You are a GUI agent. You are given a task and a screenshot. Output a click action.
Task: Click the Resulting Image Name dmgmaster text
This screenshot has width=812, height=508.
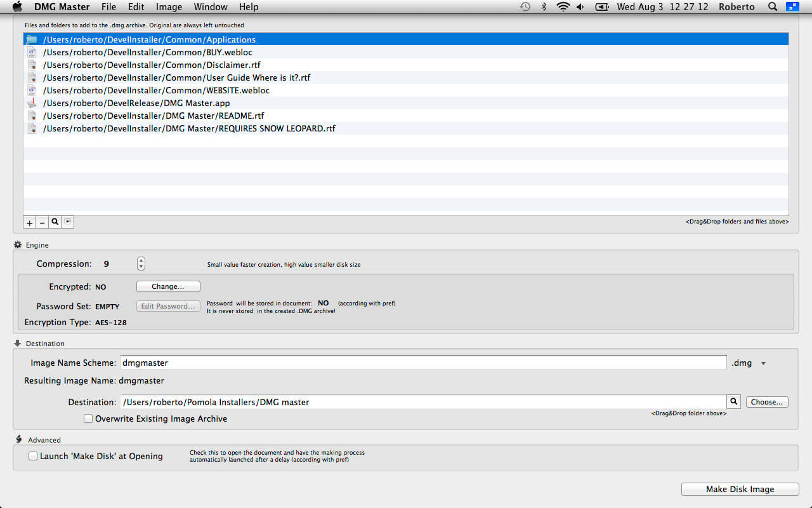point(141,381)
